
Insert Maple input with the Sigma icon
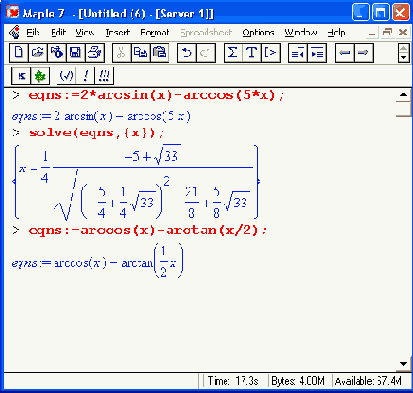233,53
